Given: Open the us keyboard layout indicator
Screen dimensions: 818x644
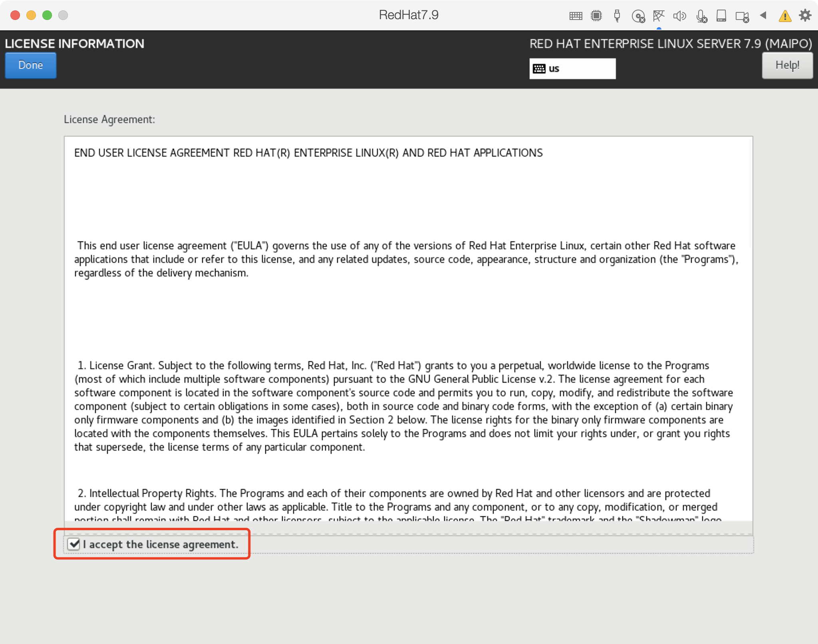Looking at the screenshot, I should 572,69.
